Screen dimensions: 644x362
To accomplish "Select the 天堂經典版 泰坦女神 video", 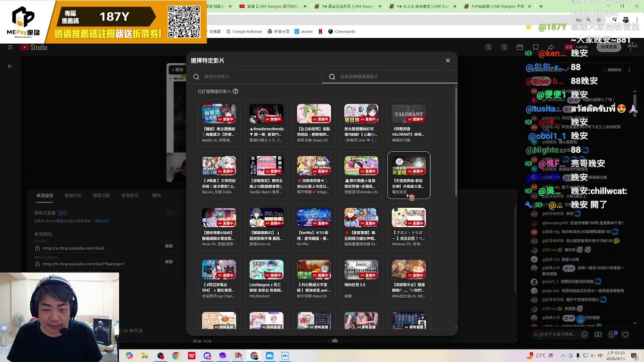I will pyautogui.click(x=409, y=175).
